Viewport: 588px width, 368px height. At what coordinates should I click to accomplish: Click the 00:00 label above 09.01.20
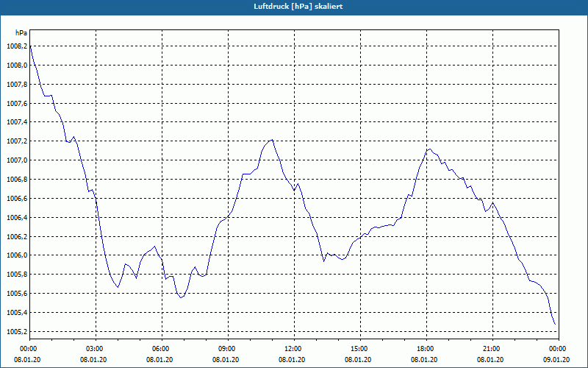click(x=559, y=349)
